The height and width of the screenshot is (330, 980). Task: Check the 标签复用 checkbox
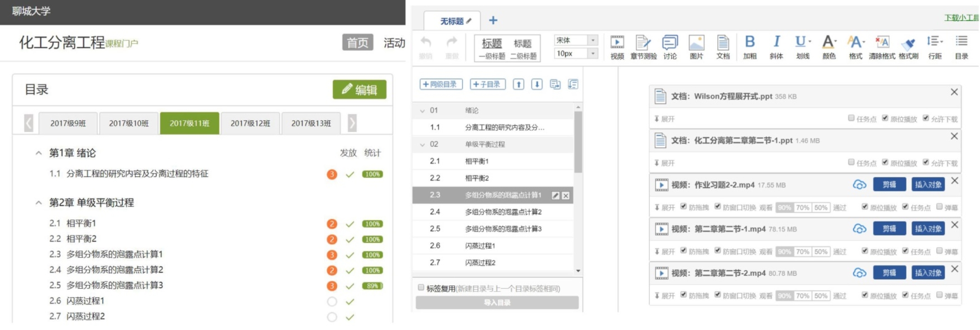coord(421,287)
